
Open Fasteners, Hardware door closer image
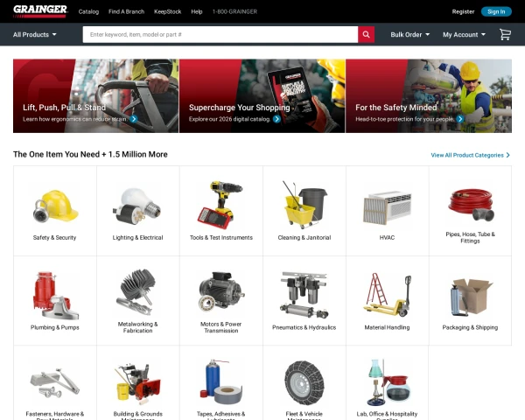(55, 383)
